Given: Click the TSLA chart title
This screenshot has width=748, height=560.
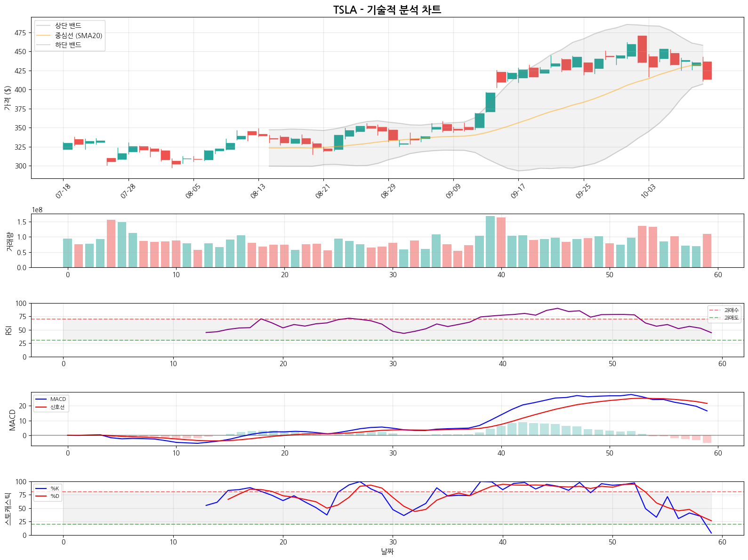Looking at the screenshot, I should click(387, 10).
